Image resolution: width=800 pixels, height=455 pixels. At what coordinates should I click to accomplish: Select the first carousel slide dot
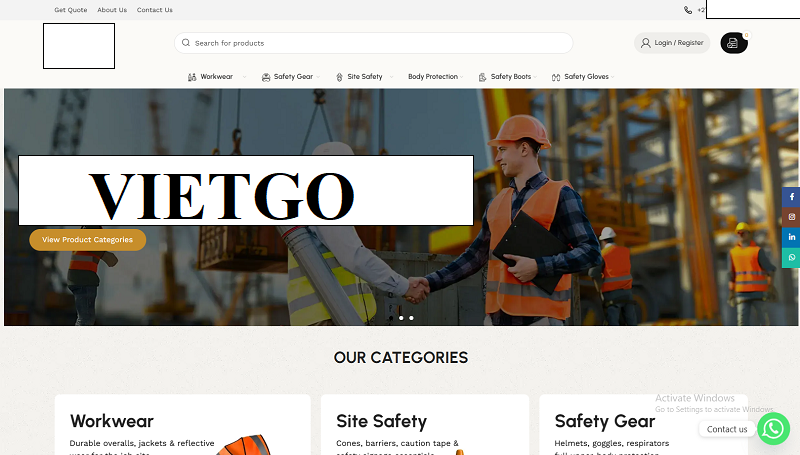tap(391, 318)
